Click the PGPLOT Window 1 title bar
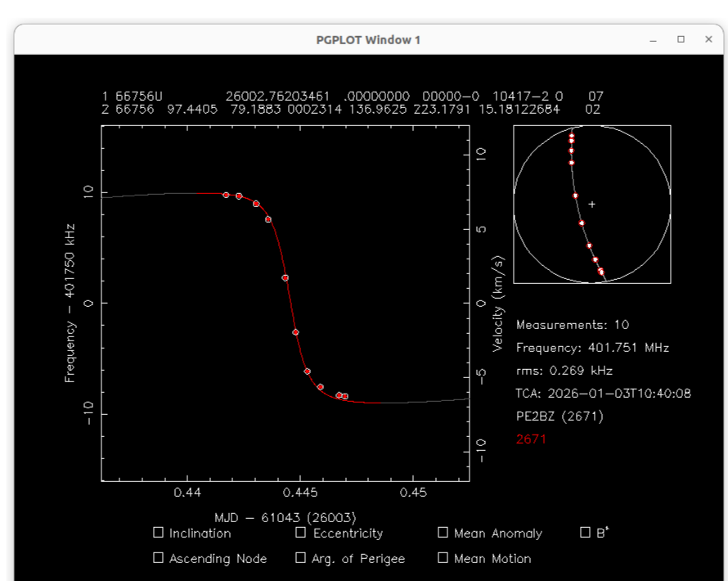This screenshot has width=728, height=581. pyautogui.click(x=368, y=39)
